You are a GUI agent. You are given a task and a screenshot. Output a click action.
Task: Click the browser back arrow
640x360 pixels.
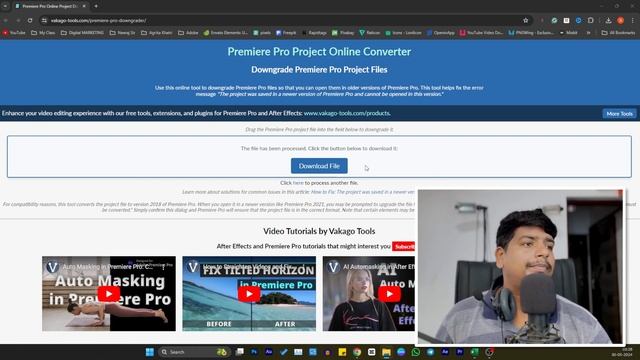point(6,20)
